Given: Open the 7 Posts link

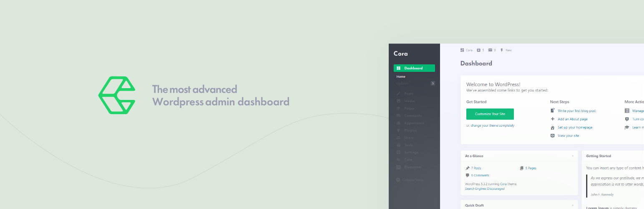Looking at the screenshot, I should pyautogui.click(x=476, y=168).
